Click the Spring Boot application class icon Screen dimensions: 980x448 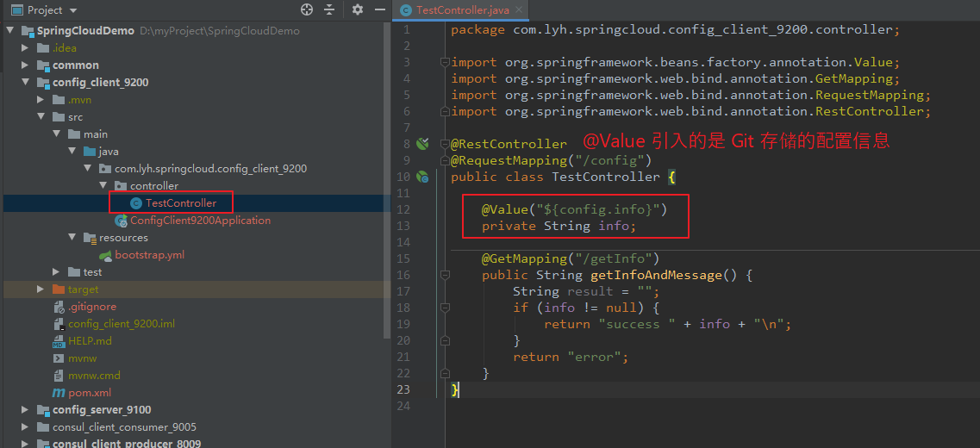click(x=121, y=221)
